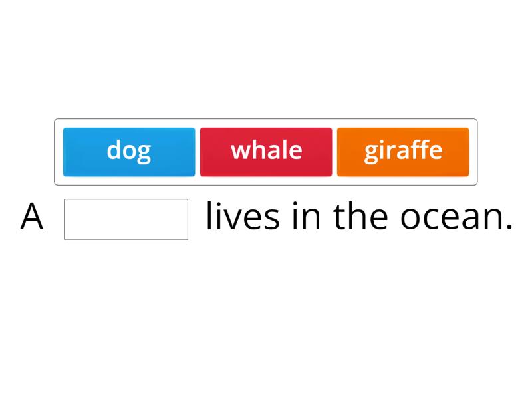
Task: Select the rightmost answer option tile
Action: tap(403, 152)
